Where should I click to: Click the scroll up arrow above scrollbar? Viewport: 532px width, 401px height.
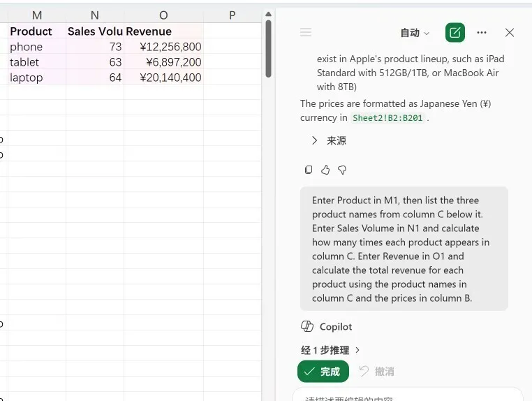coord(268,14)
